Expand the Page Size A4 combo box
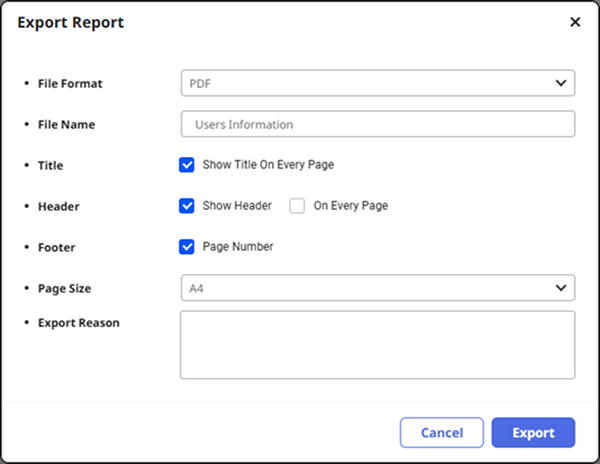Viewport: 600px width, 464px height. 370,288
